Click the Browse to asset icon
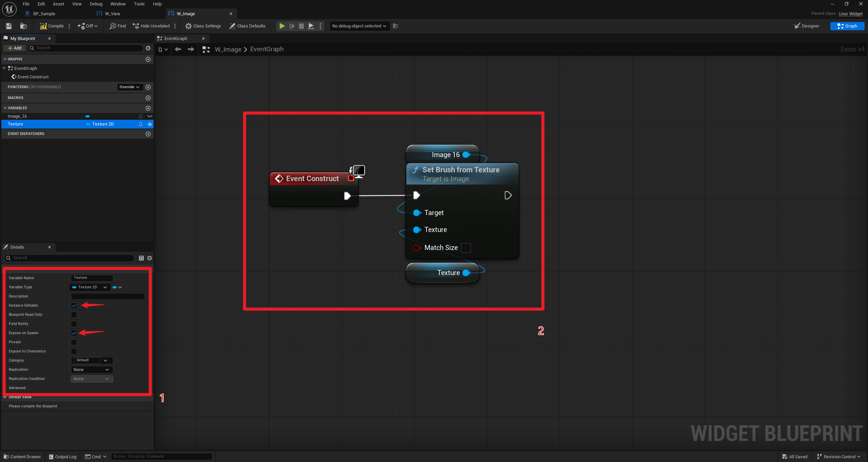Image resolution: width=868 pixels, height=462 pixels. pos(23,26)
